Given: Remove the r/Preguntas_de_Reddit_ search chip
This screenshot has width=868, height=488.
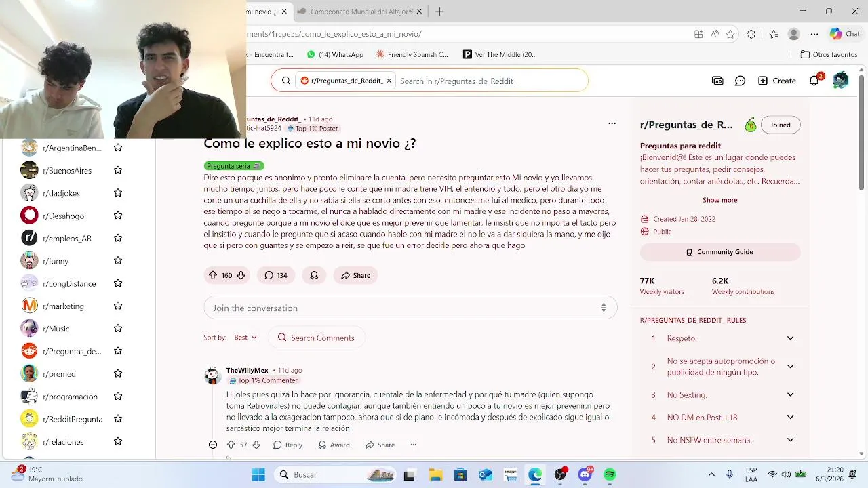Looking at the screenshot, I should point(389,81).
